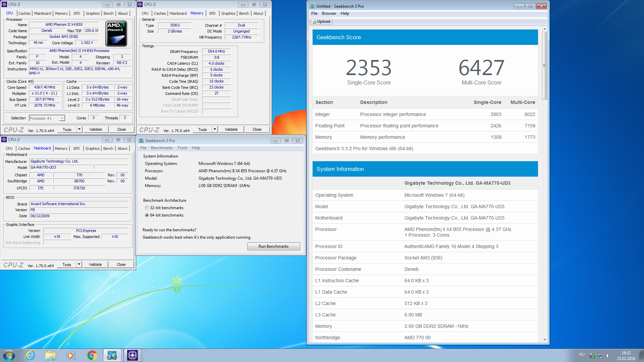This screenshot has height=362, width=644.
Task: Click the Geekbench 3 Pro window title icon
Action: point(141,140)
